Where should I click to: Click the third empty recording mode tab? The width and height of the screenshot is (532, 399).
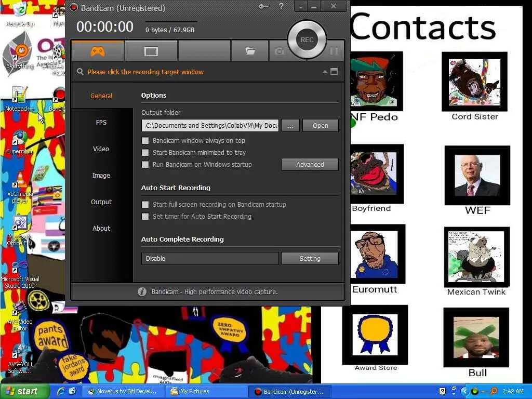[x=204, y=51]
